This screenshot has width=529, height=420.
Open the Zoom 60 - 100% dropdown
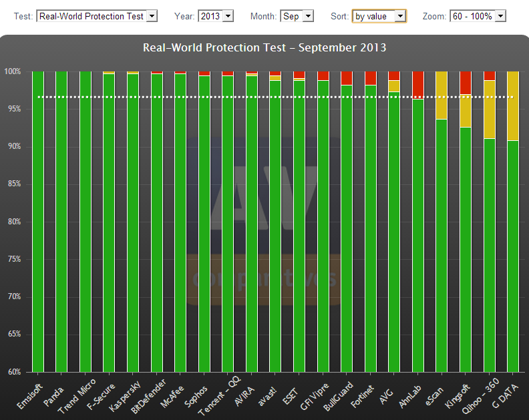478,16
